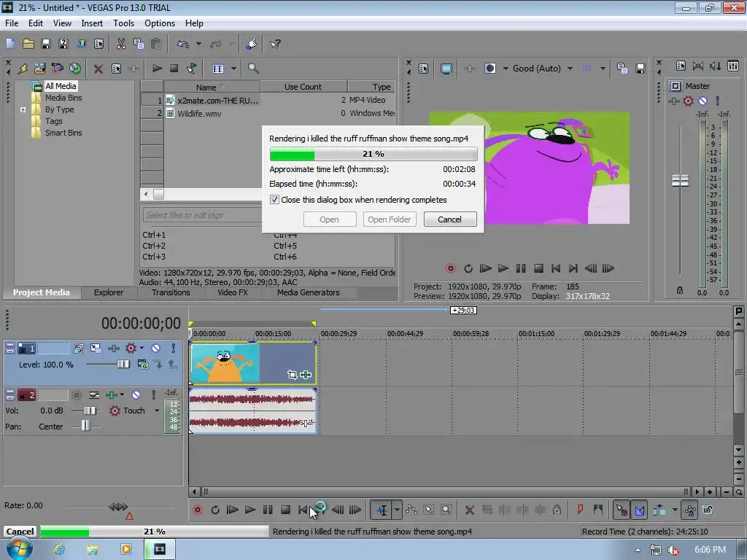The height and width of the screenshot is (560, 747).
Task: Open split screen view dropdown arrow
Action: (x=506, y=69)
